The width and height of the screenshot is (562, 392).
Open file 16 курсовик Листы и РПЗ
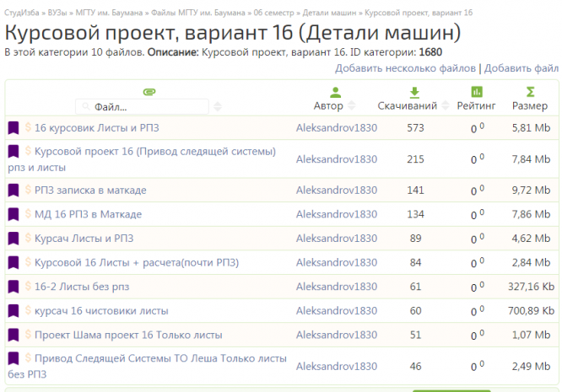pyautogui.click(x=97, y=128)
